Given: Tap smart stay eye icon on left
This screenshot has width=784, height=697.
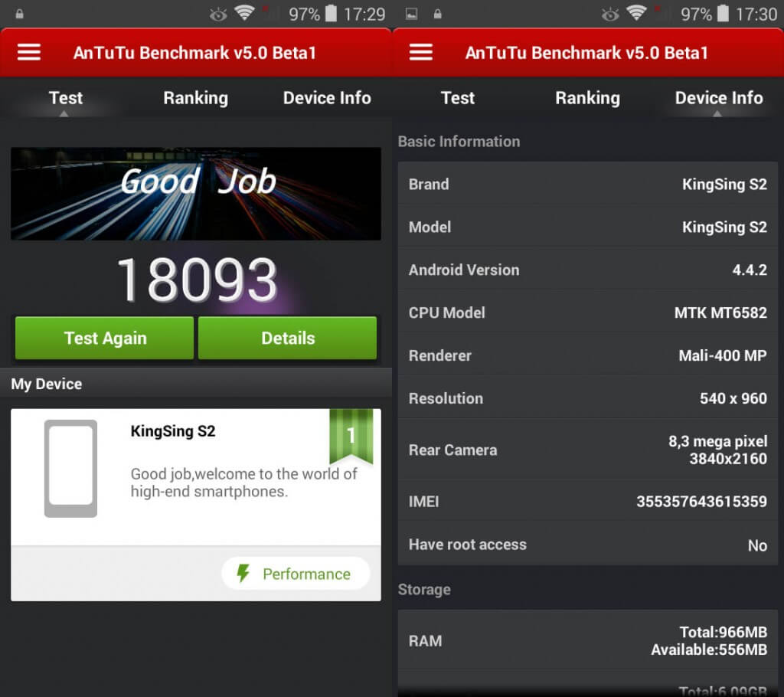Looking at the screenshot, I should [218, 15].
